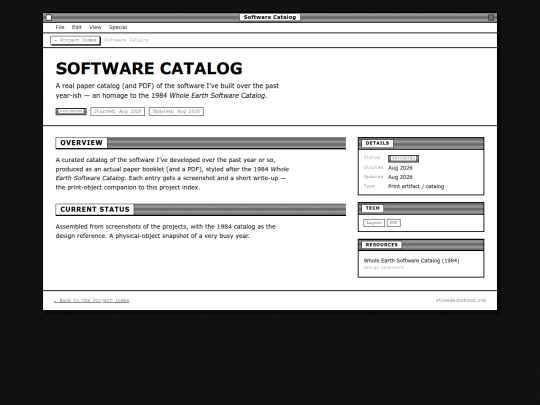The image size is (540, 405).
Task: Open the View menu
Action: point(95,27)
